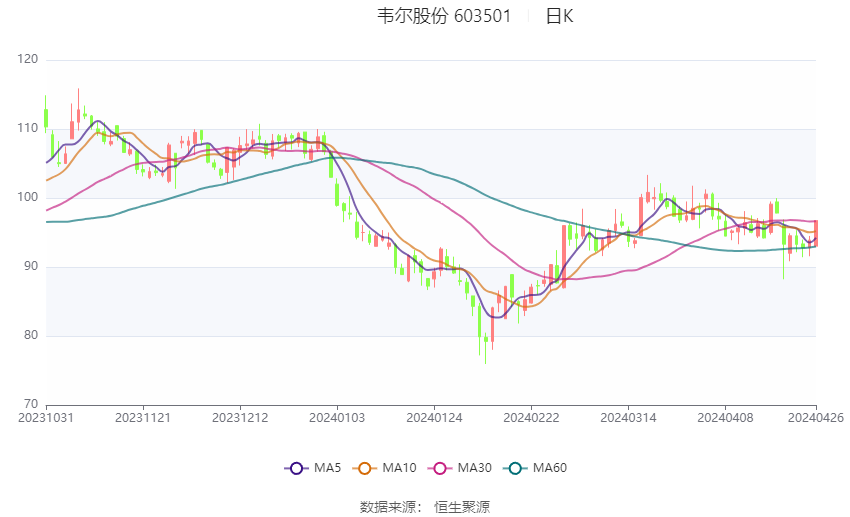This screenshot has height=517, width=850.
Task: Click the 100 price axis label
Action: pyautogui.click(x=27, y=198)
